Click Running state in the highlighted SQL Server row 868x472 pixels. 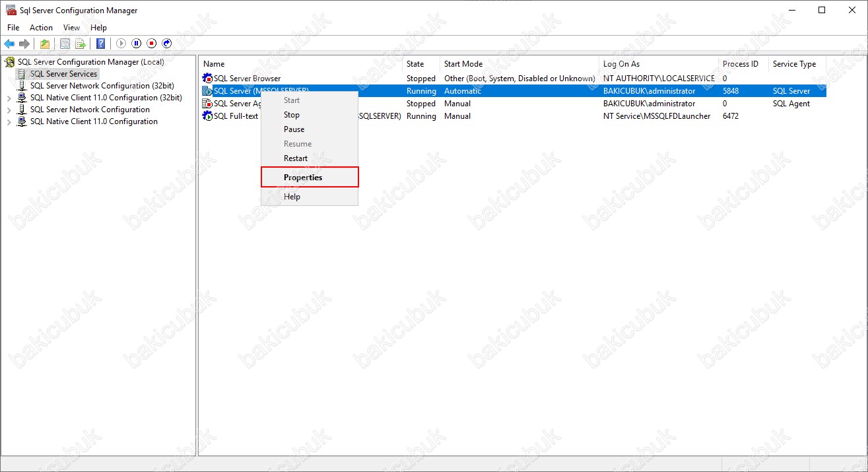(x=421, y=91)
